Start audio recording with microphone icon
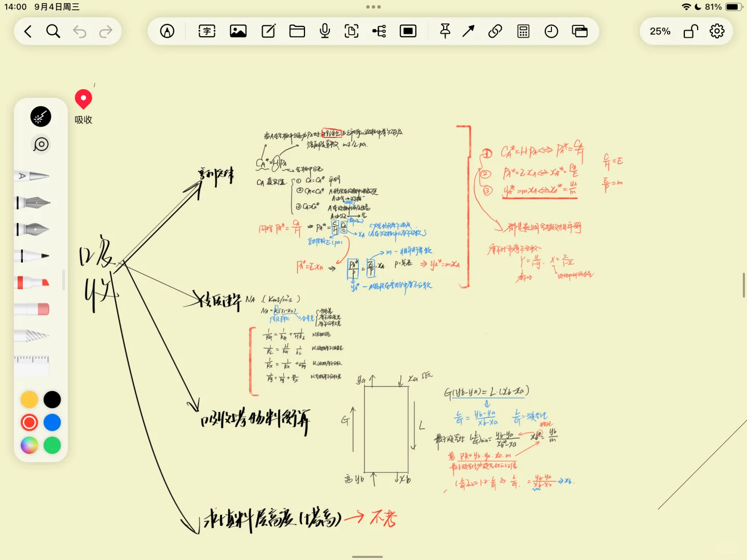 325,32
